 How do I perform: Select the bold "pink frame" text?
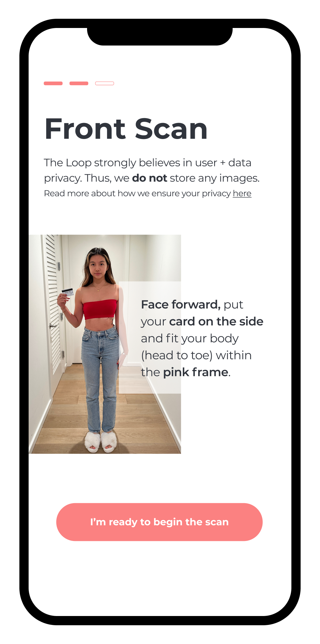pos(196,372)
